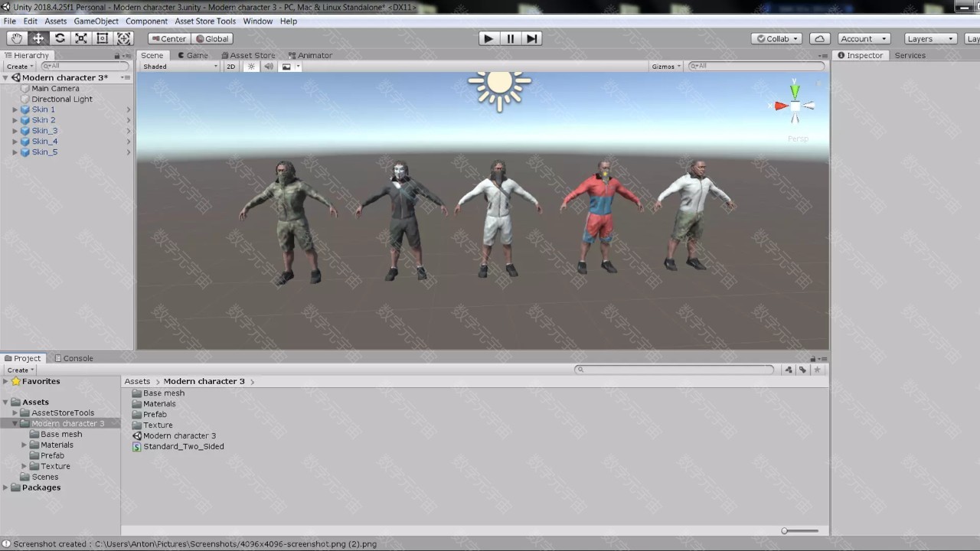This screenshot has width=980, height=551.
Task: Adjust the project icon size slider
Action: [800, 531]
